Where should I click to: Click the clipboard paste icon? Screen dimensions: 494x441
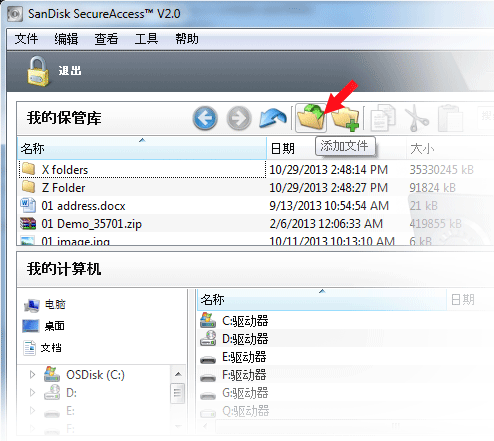(x=450, y=118)
